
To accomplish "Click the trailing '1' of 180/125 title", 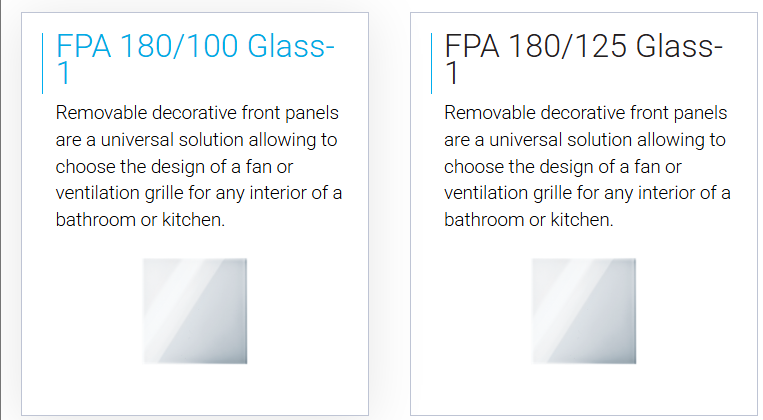I will [x=452, y=73].
